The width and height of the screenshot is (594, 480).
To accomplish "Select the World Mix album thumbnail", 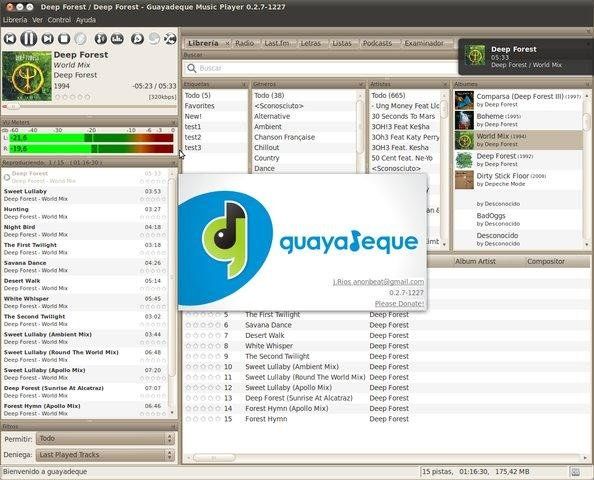I will tap(464, 140).
